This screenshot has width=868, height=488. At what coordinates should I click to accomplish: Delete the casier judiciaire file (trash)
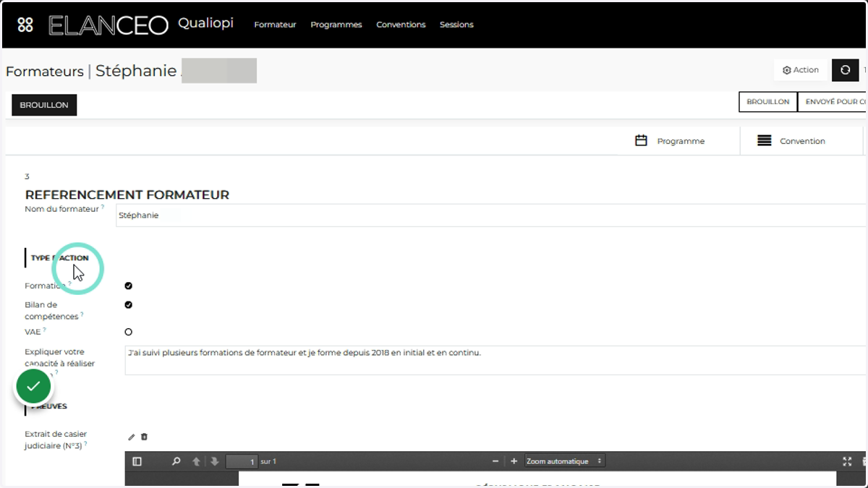[x=144, y=437]
